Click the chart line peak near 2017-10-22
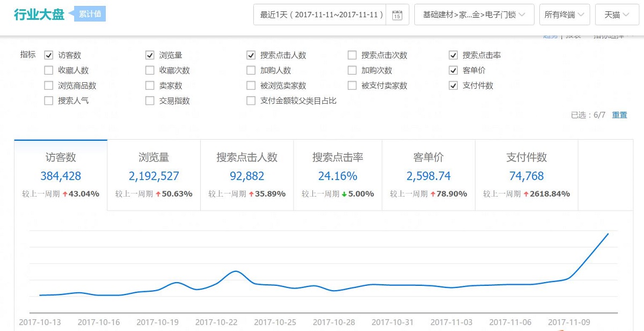This screenshot has width=644, height=331. [236, 271]
